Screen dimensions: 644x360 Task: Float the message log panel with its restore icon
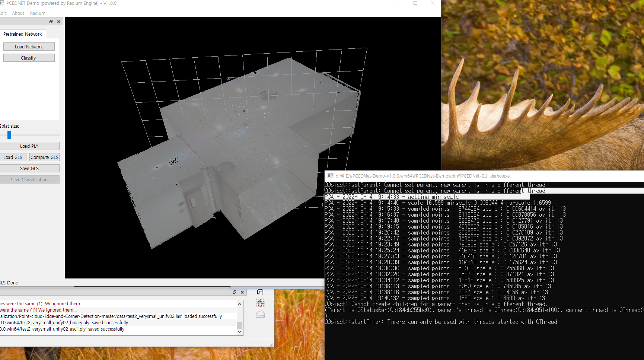(x=234, y=292)
